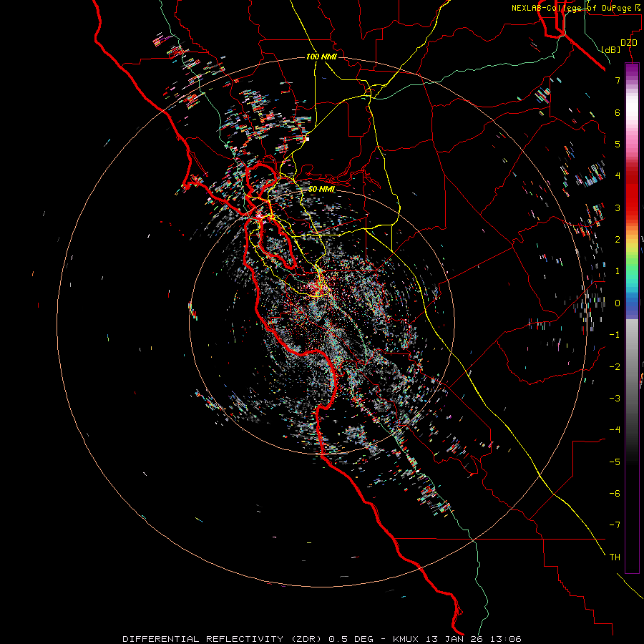Click the 4 dB scale label
Image resolution: width=644 pixels, height=644 pixels.
click(x=618, y=176)
